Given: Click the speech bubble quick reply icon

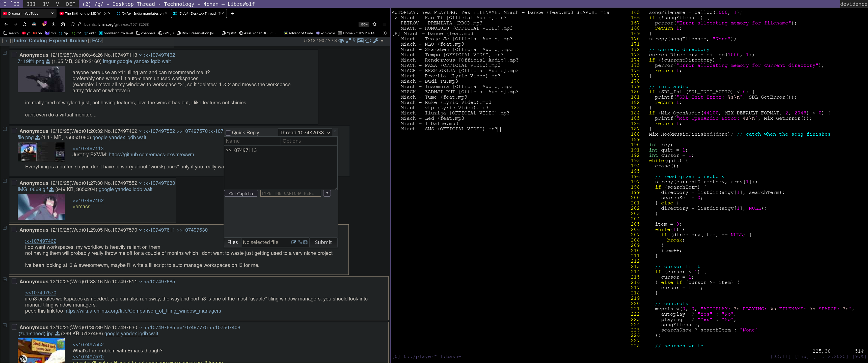Looking at the screenshot, I should [368, 41].
